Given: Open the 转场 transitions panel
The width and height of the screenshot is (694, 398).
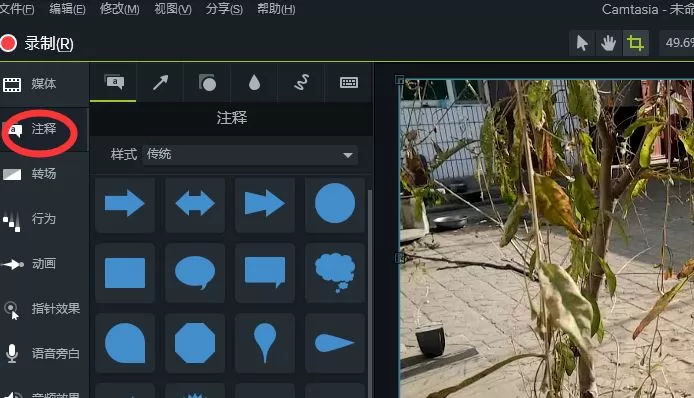Looking at the screenshot, I should point(43,174).
